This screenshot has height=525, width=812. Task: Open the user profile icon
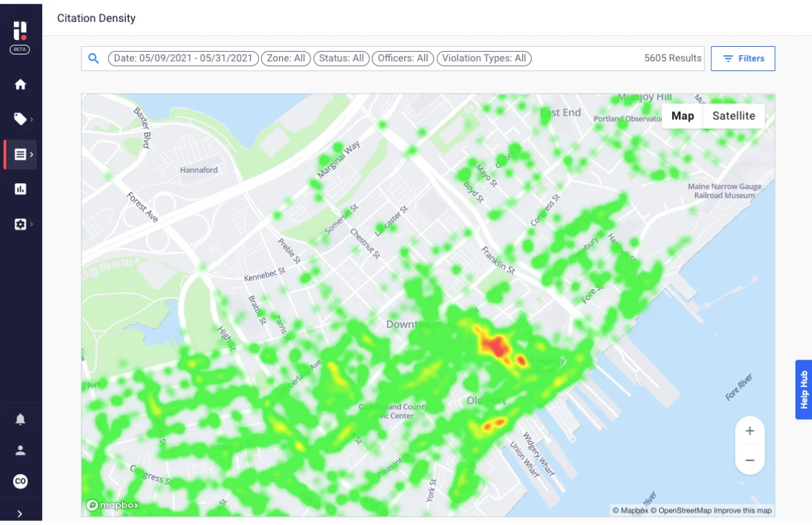21,451
